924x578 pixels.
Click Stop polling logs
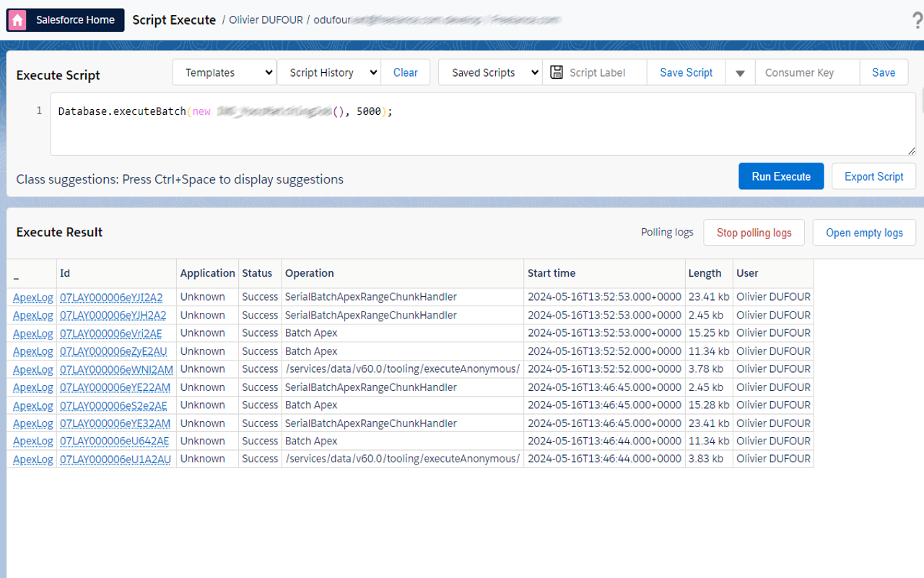click(754, 232)
